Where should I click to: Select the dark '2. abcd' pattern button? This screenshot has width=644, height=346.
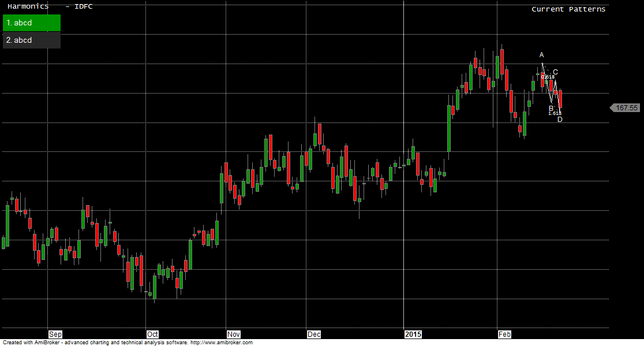pos(31,40)
